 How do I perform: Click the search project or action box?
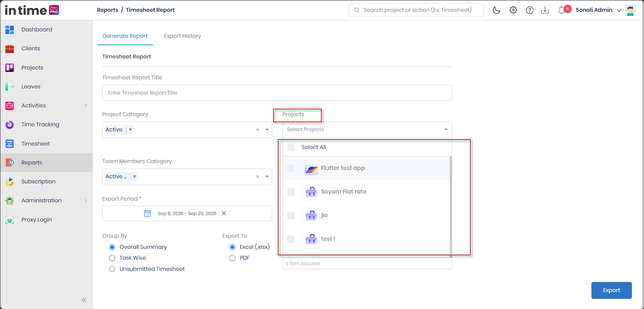point(416,10)
